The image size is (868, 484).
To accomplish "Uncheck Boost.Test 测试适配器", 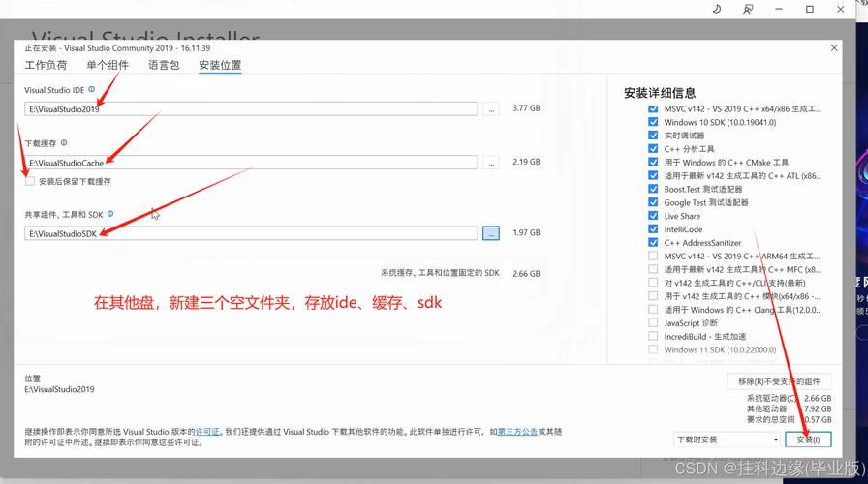I will (x=653, y=189).
